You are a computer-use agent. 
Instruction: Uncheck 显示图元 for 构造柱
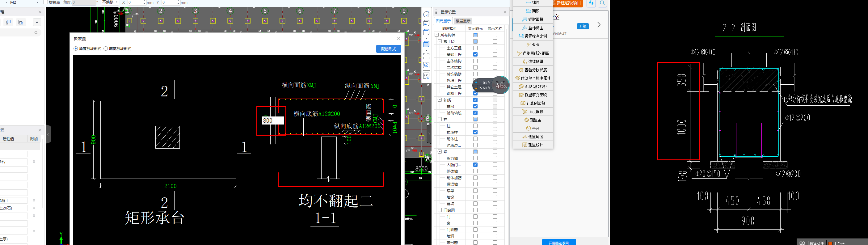[x=475, y=132]
